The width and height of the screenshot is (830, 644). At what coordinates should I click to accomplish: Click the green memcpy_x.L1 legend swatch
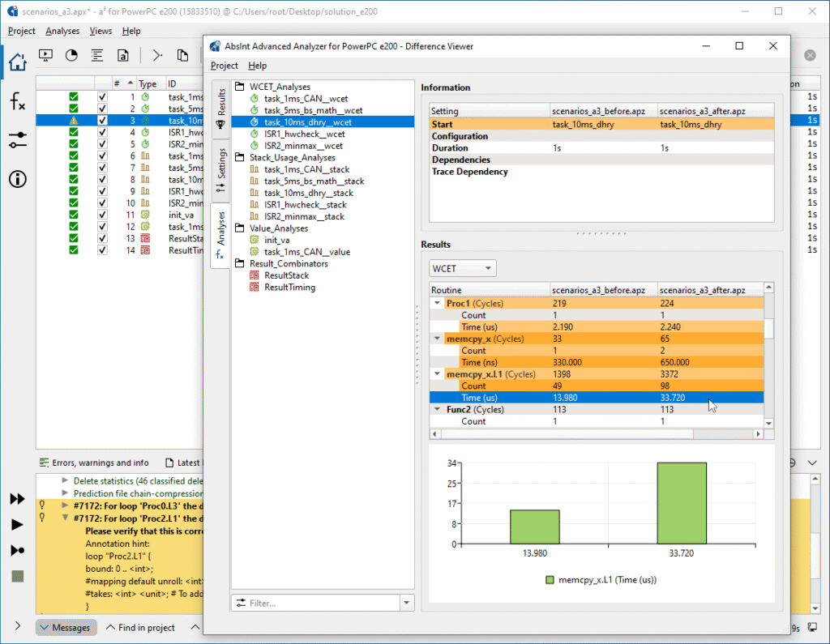550,580
